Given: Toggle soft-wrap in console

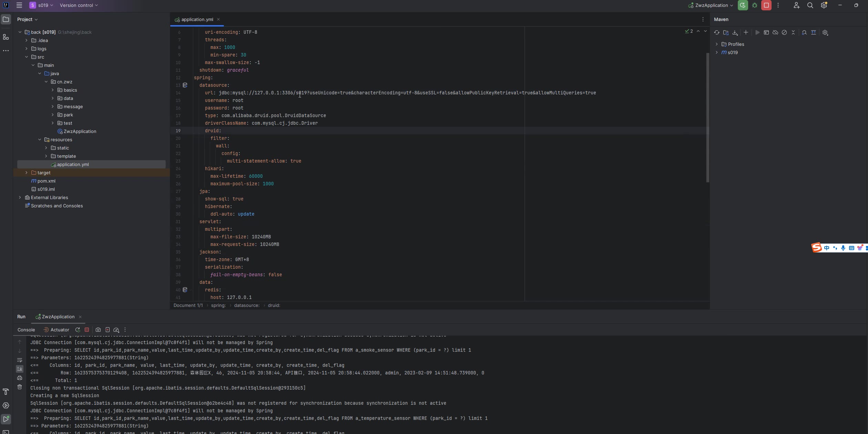Looking at the screenshot, I should (x=20, y=360).
